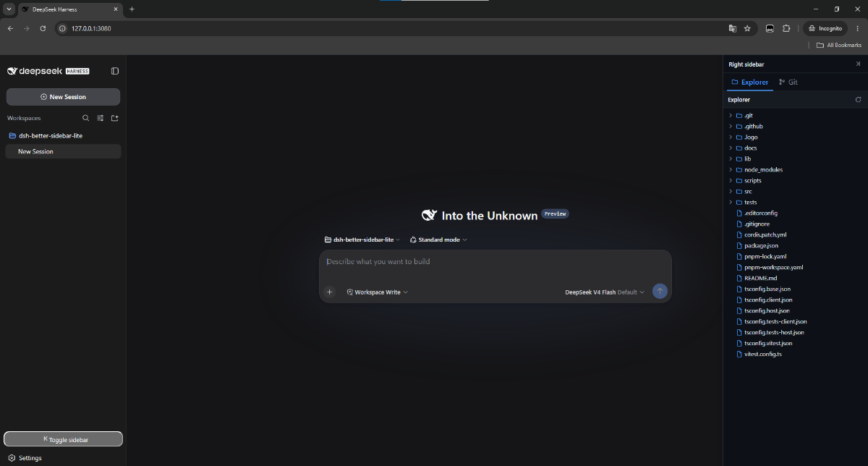Image resolution: width=868 pixels, height=466 pixels.
Task: Click the Preview badge beside title
Action: tap(556, 214)
